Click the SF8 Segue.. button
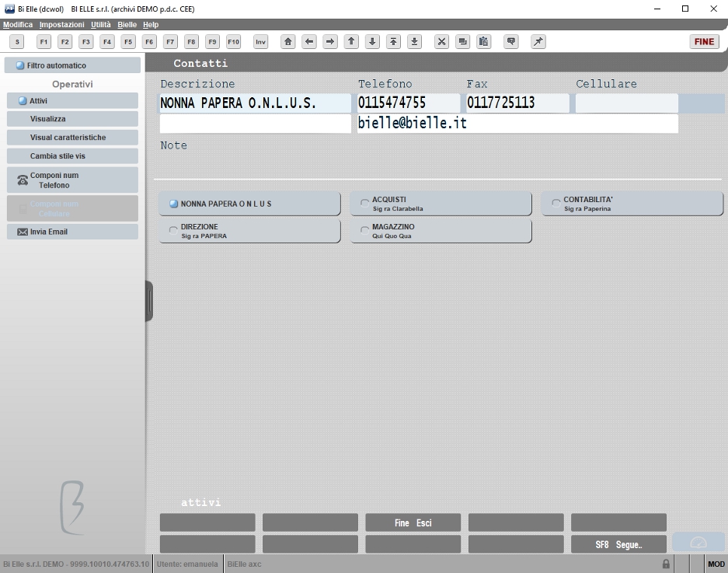The width and height of the screenshot is (728, 573). coord(618,545)
